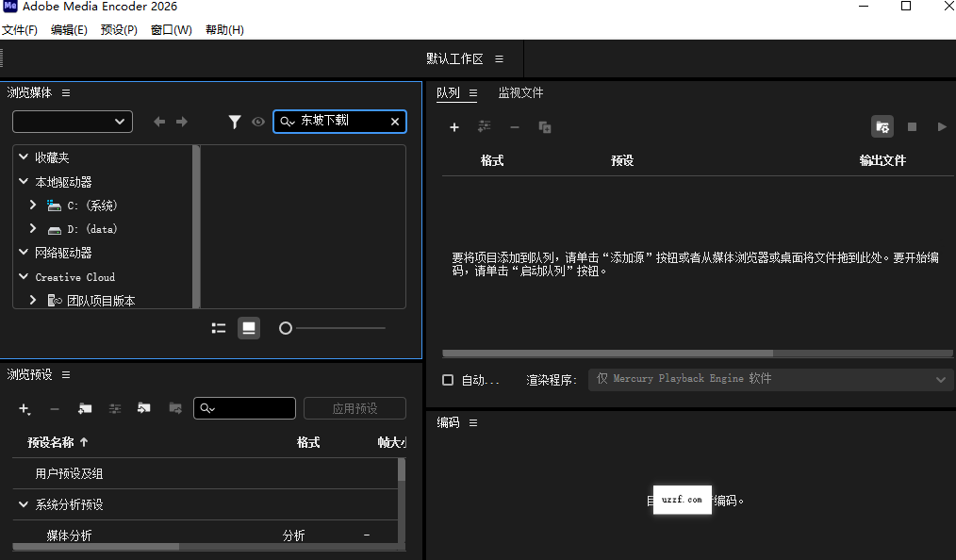Clear the 东坡下载 search box with the X

click(x=395, y=121)
